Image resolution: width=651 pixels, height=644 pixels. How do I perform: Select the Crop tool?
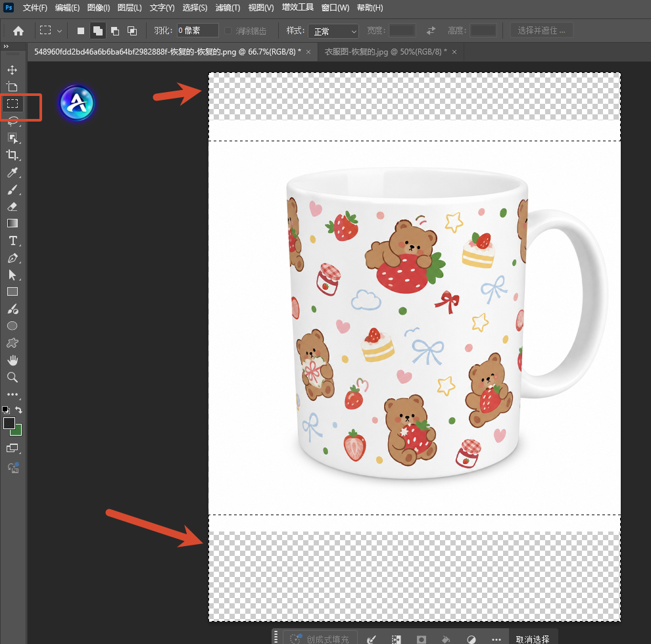tap(12, 155)
